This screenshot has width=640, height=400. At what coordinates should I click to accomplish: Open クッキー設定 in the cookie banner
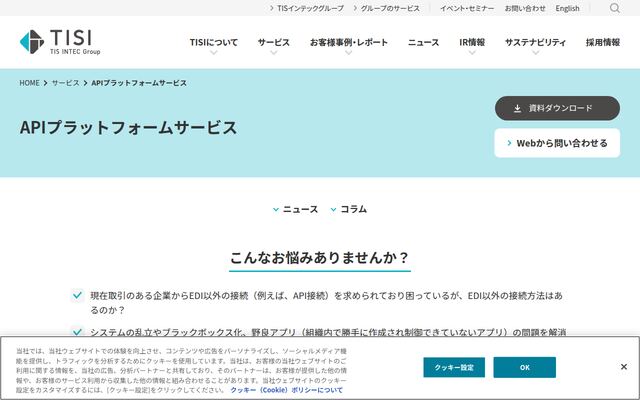(x=454, y=367)
